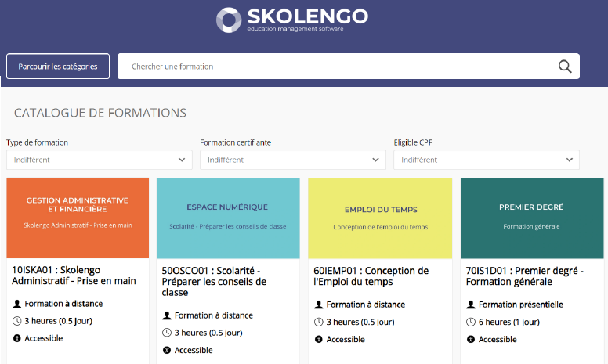Select the orange Gestion Administrative banner

pos(78,218)
